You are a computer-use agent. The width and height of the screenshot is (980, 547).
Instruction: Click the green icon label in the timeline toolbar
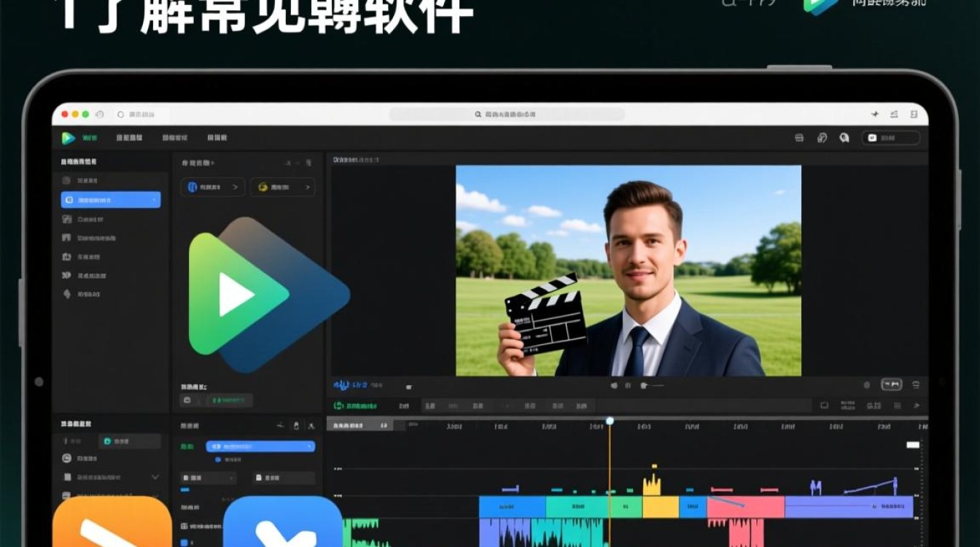356,406
